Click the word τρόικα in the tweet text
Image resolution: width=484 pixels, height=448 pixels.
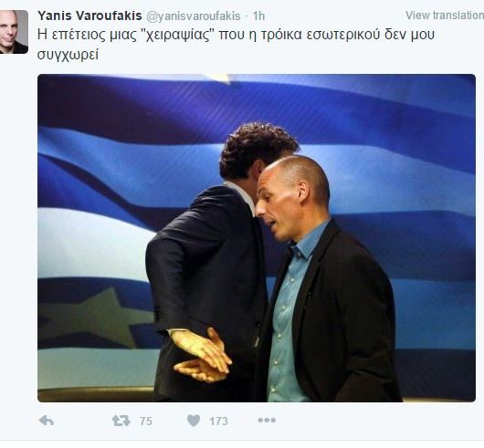tap(281, 35)
